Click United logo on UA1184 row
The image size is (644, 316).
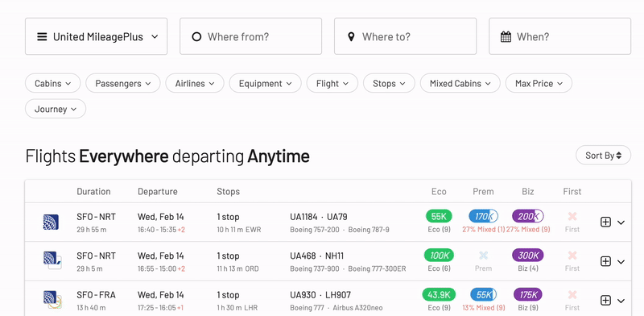[51, 222]
